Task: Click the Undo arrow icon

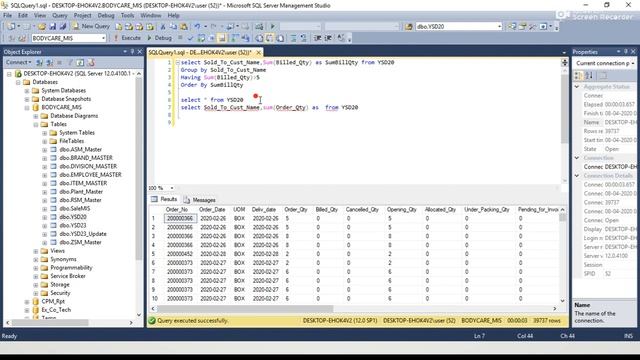Action: 198,27
